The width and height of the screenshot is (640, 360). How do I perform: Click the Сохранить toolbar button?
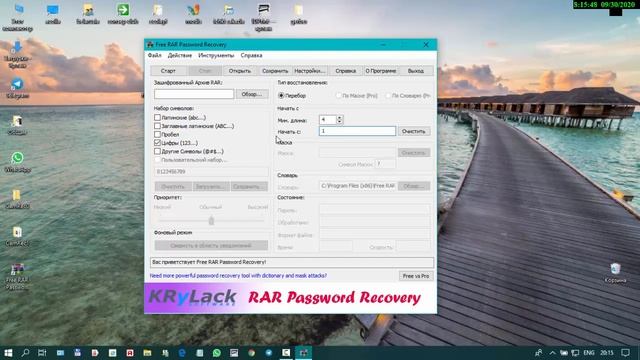click(x=275, y=71)
